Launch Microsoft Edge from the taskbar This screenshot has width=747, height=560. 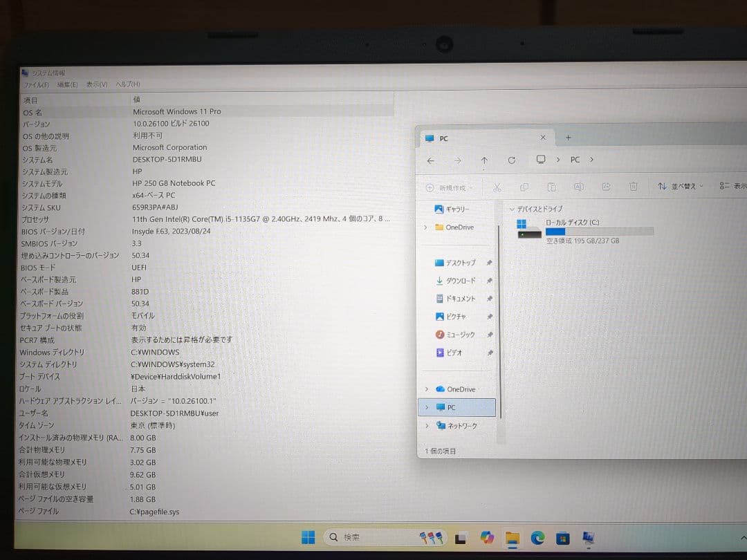[x=537, y=537]
